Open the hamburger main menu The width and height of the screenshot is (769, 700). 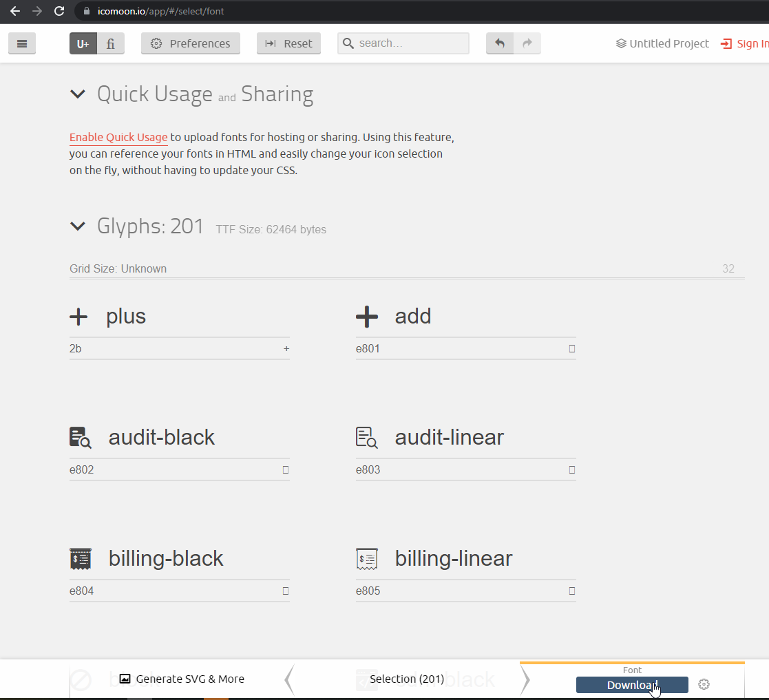coord(22,43)
